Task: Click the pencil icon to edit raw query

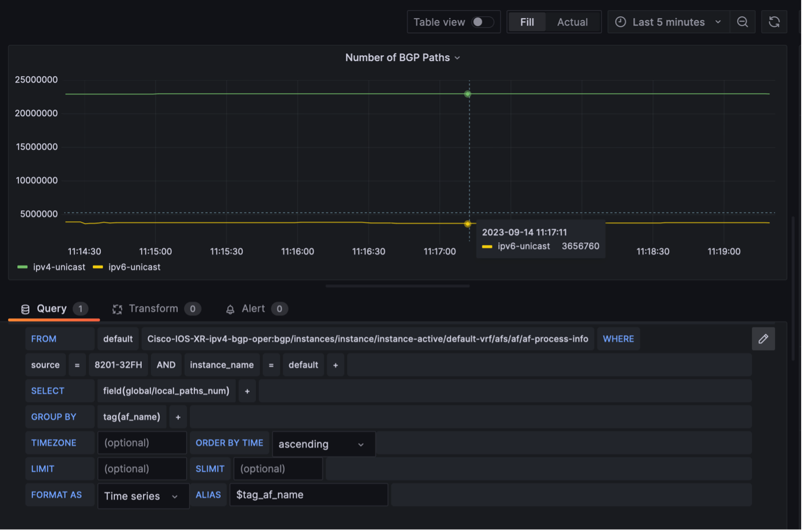Action: tap(763, 339)
